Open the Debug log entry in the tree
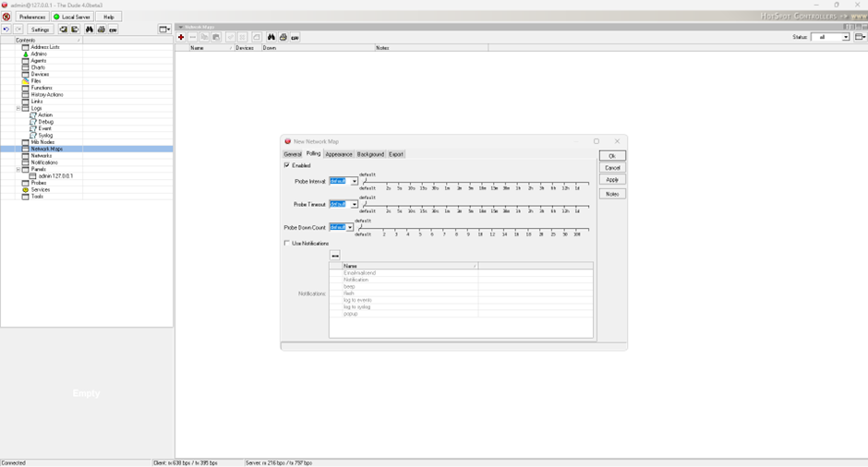The width and height of the screenshot is (868, 467). pos(46,122)
